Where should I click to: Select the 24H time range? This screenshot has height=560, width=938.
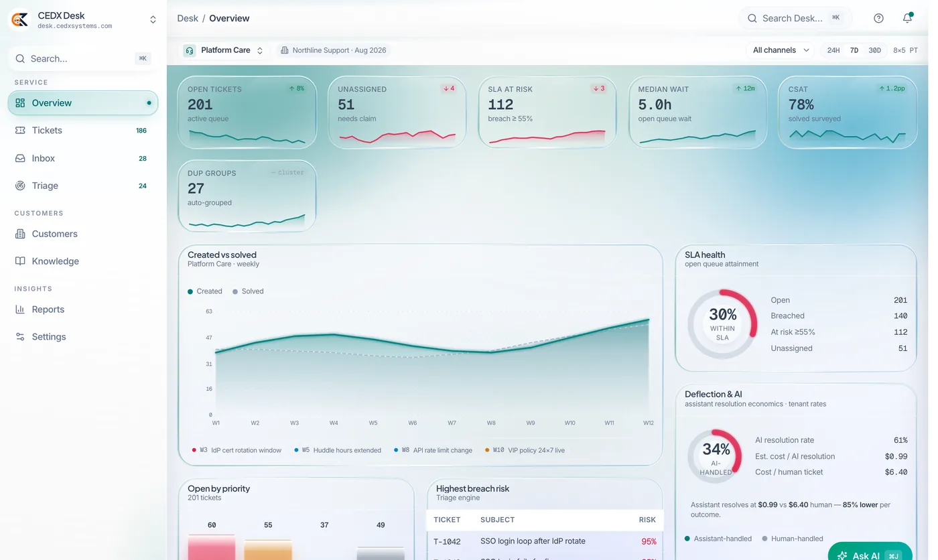833,50
